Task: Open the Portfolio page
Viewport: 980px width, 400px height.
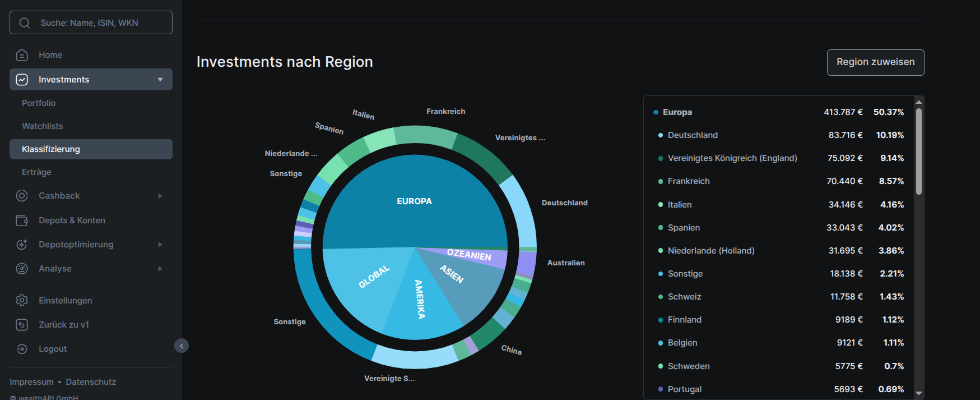Action: (x=39, y=103)
